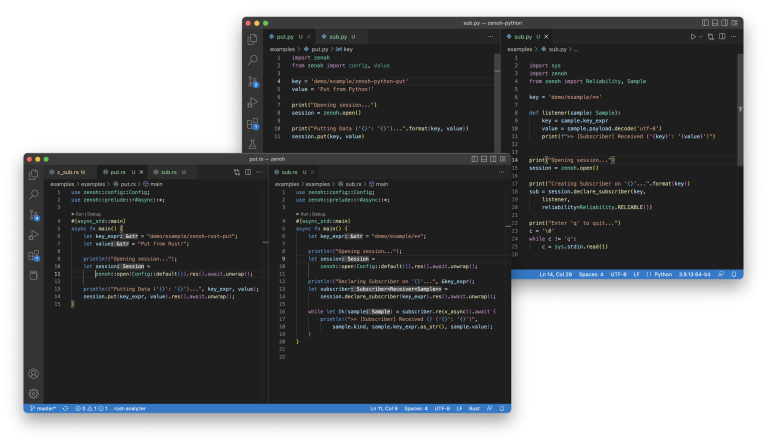The height and width of the screenshot is (444, 768).
Task: Open the run dropdown arrow beside the play button
Action: click(703, 37)
